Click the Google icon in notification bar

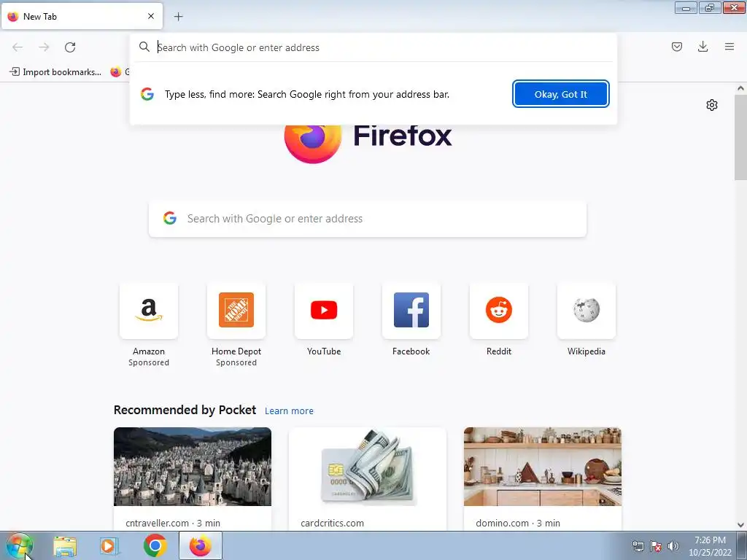pyautogui.click(x=147, y=94)
